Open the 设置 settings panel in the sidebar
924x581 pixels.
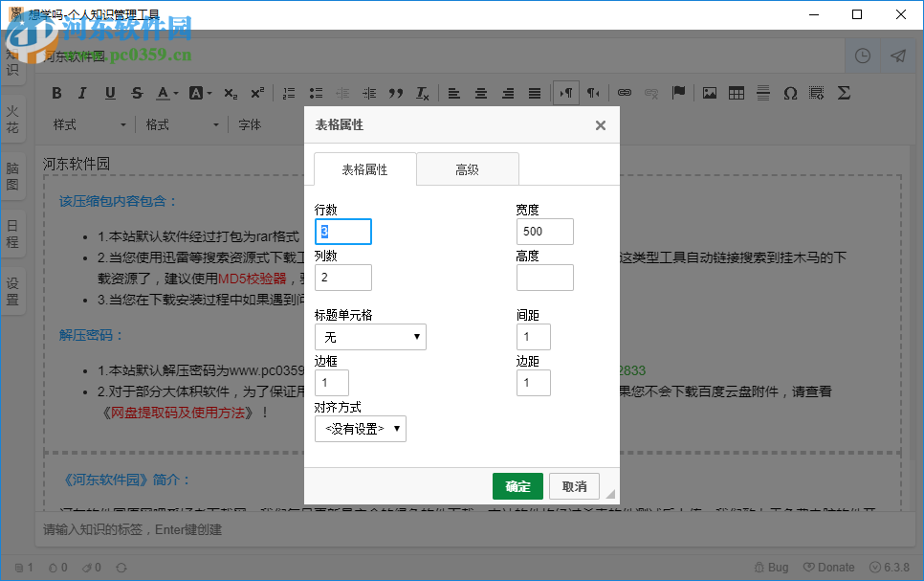click(x=13, y=290)
